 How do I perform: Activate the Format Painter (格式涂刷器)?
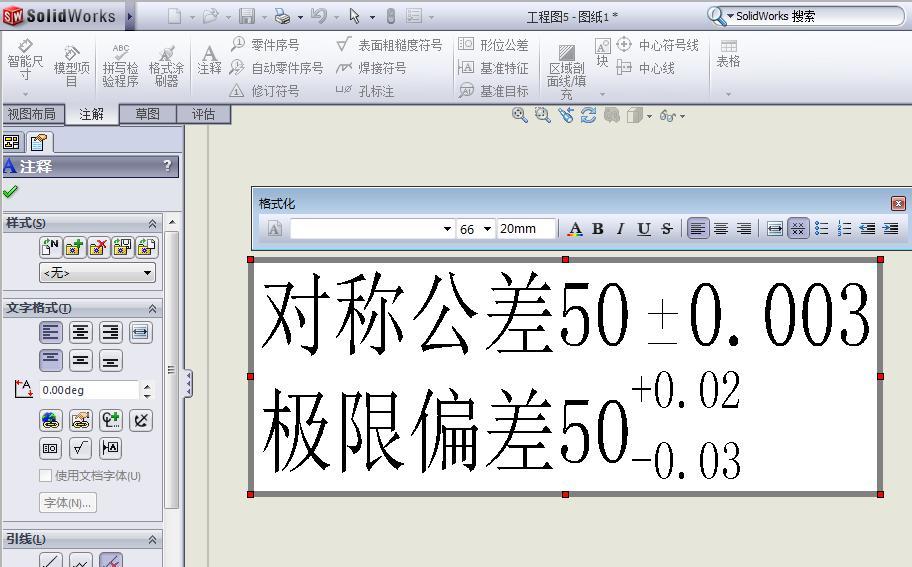(x=166, y=65)
